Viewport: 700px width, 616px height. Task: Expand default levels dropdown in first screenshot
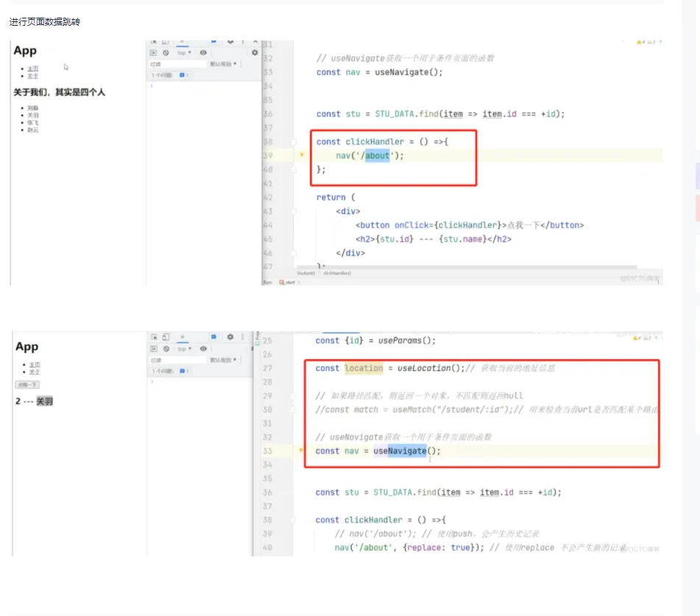click(223, 64)
